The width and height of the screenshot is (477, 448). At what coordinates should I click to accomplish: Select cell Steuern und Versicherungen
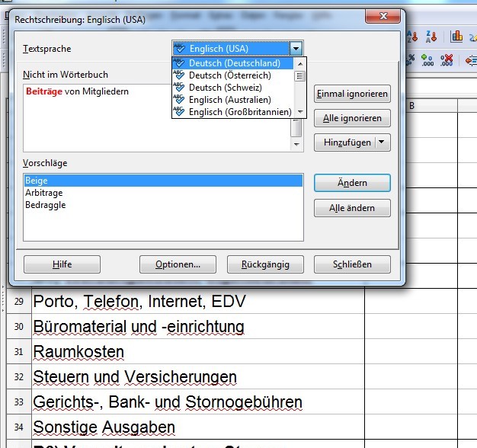(198, 377)
